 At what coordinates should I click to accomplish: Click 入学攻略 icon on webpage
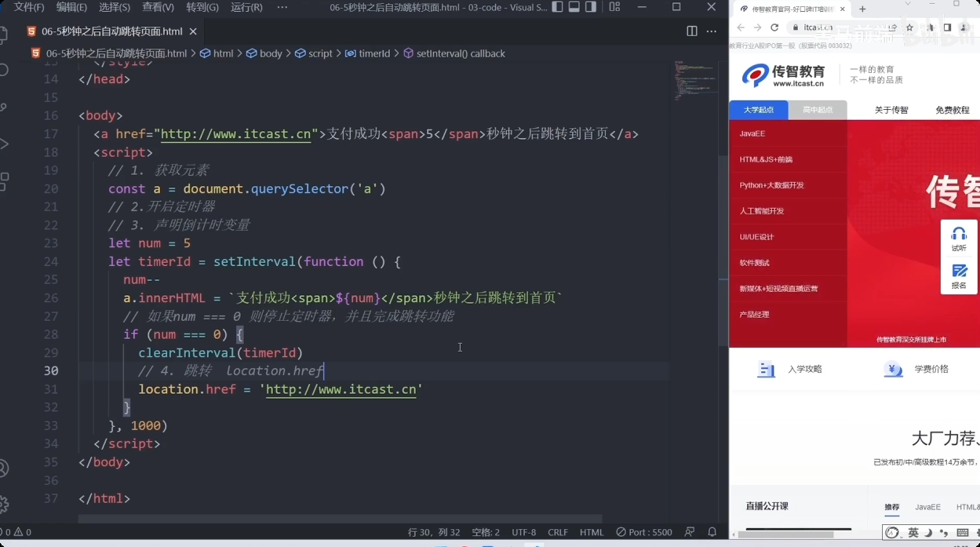766,369
